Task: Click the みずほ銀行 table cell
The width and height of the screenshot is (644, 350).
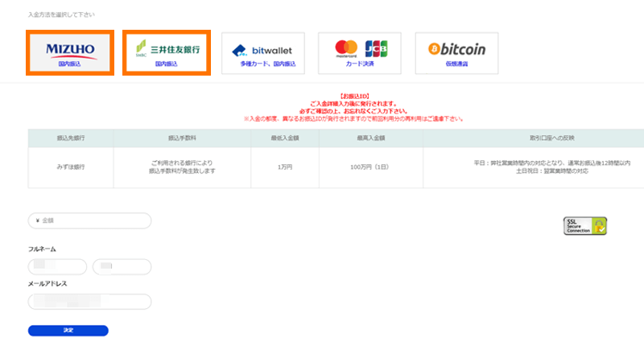Action: point(71,167)
